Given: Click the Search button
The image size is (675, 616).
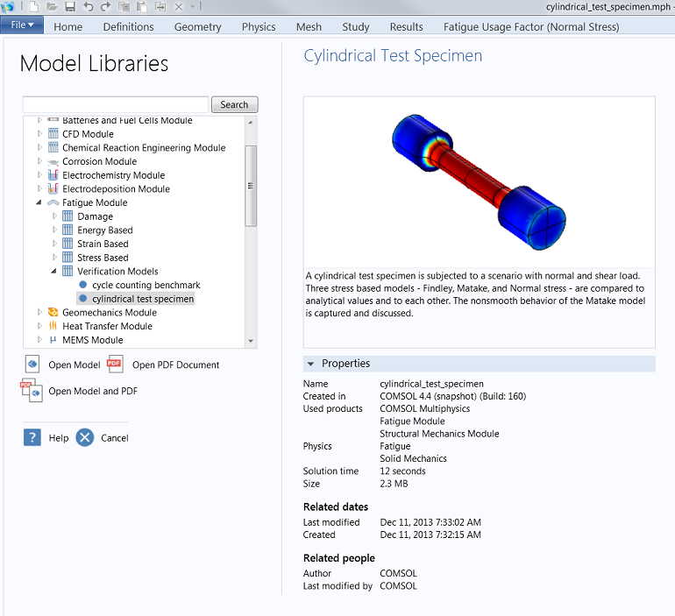Looking at the screenshot, I should 234,104.
